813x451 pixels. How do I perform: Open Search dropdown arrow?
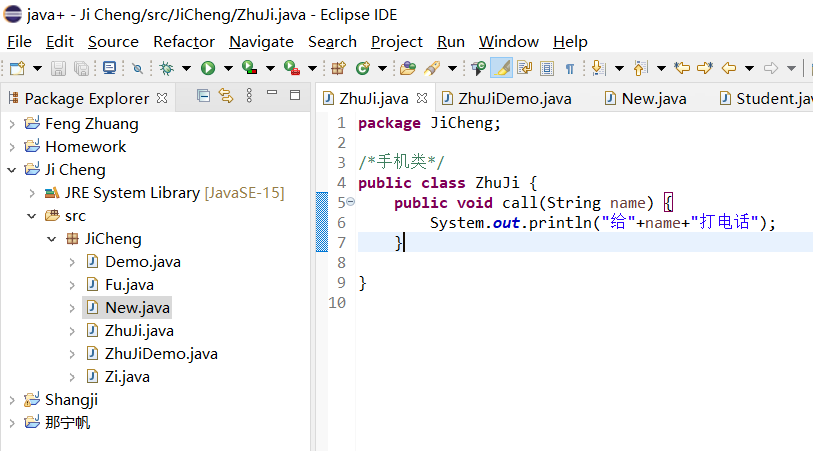pyautogui.click(x=452, y=68)
